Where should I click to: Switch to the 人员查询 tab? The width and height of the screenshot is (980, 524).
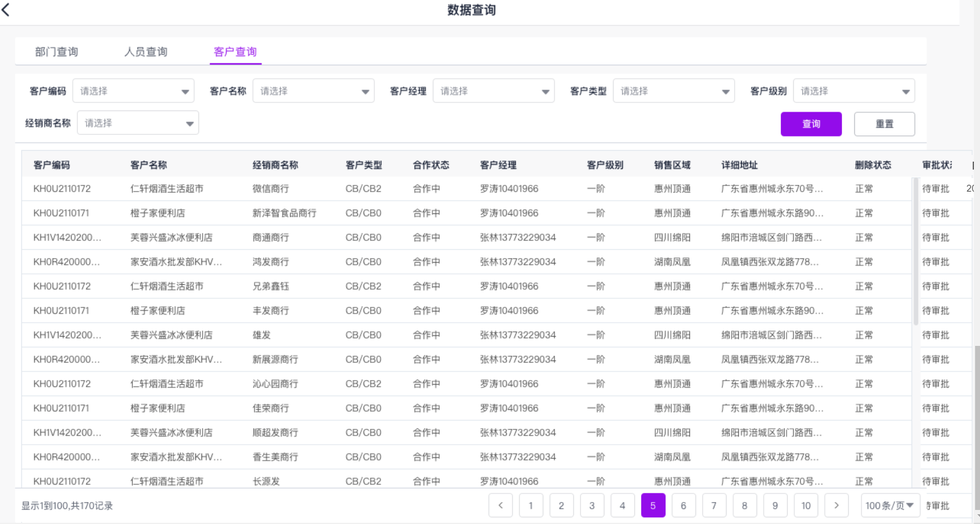(146, 52)
